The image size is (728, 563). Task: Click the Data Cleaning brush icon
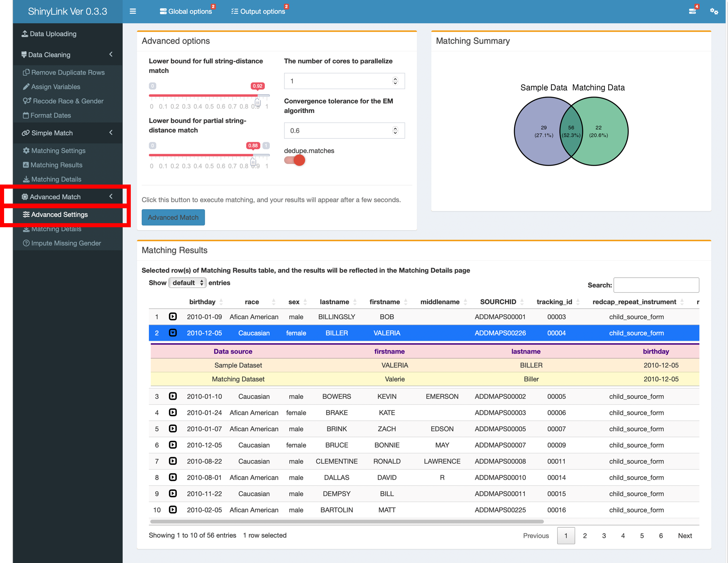pyautogui.click(x=24, y=55)
